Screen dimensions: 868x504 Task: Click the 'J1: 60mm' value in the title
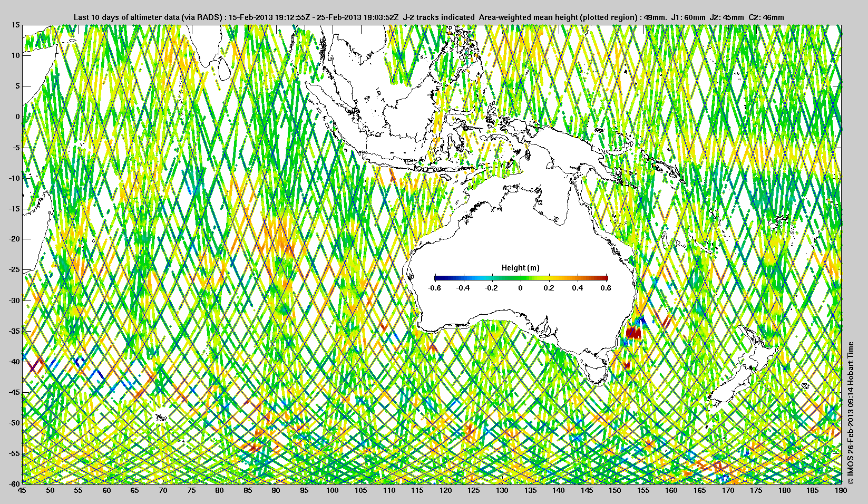688,17
